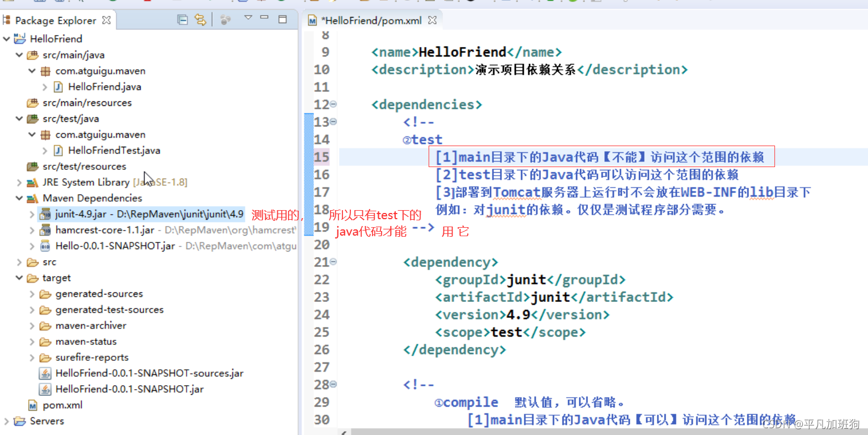Viewport: 868px width, 435px height.
Task: Collapse com.atguigu.maven package under src/main/java
Action: 32,71
